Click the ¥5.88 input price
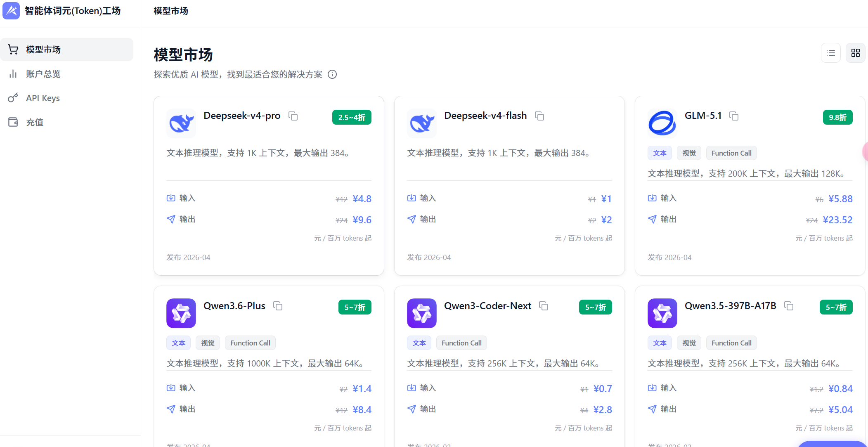 840,199
